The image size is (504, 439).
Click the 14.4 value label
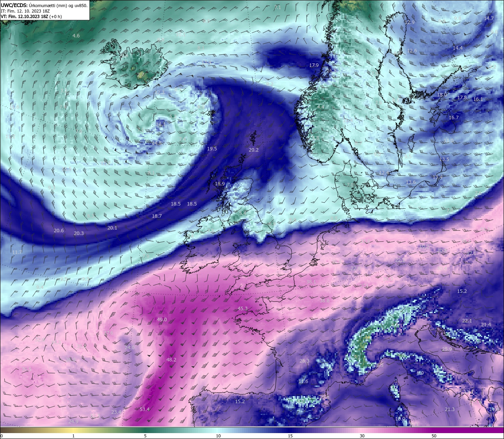click(458, 48)
